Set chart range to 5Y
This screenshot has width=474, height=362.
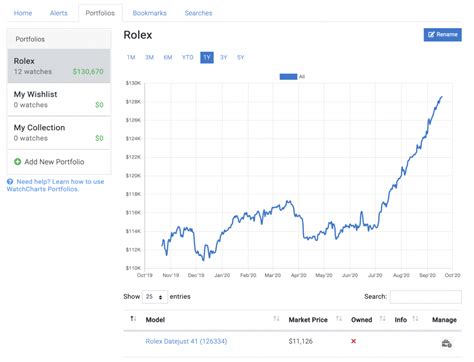pyautogui.click(x=241, y=57)
